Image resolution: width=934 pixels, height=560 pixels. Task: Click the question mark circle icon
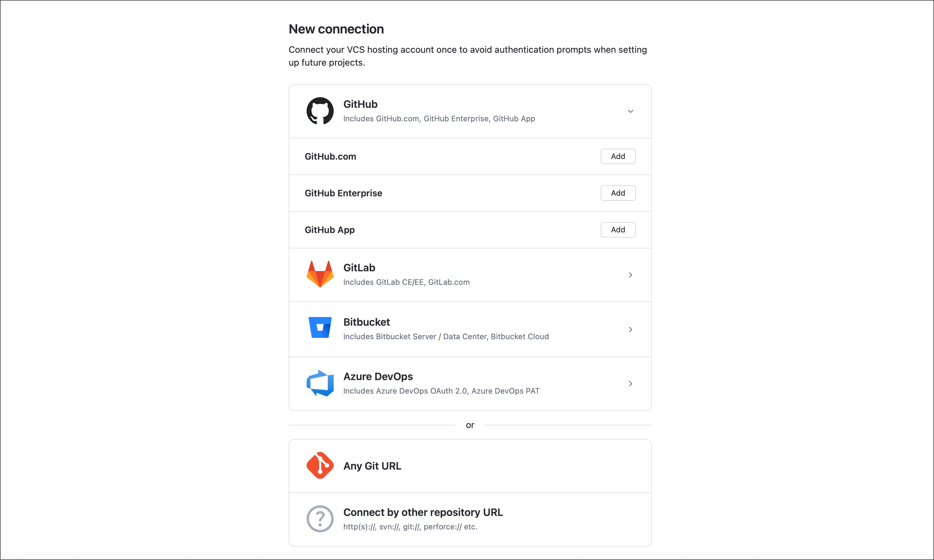(x=320, y=519)
